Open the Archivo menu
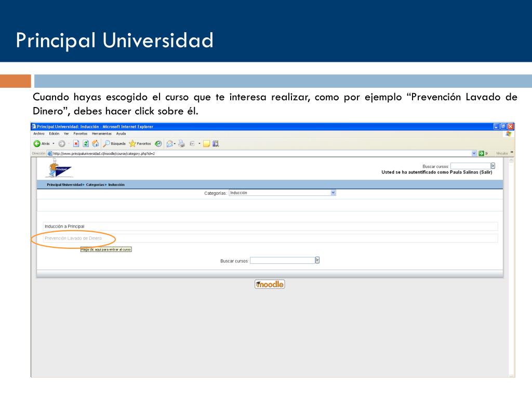 coord(38,134)
